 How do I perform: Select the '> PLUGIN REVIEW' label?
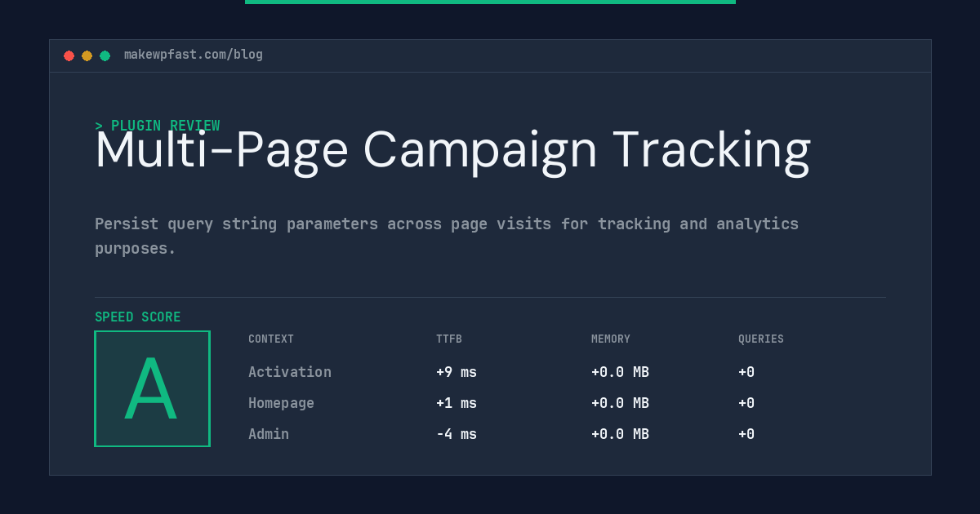[157, 126]
